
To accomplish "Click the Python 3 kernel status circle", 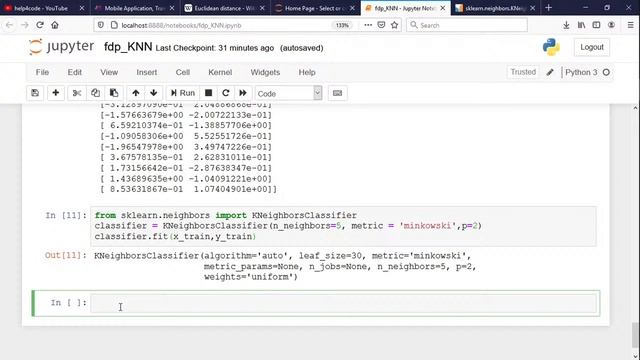I will point(606,72).
